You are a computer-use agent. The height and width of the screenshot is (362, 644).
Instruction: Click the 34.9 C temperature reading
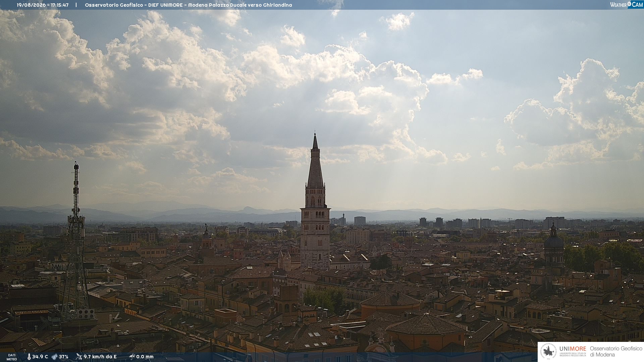pos(40,357)
